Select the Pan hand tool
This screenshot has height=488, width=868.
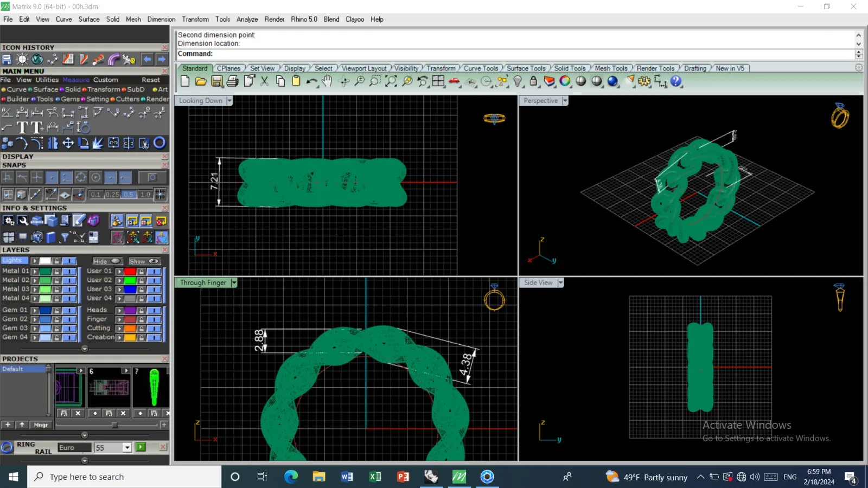pos(327,81)
